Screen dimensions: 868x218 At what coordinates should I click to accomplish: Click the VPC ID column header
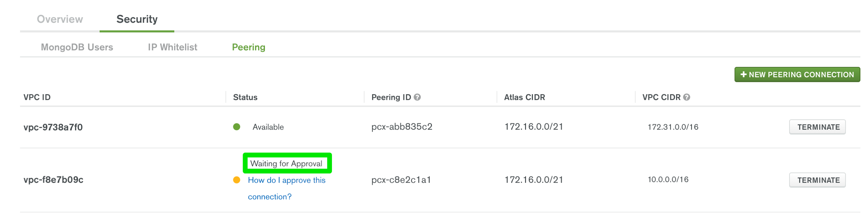coord(37,97)
